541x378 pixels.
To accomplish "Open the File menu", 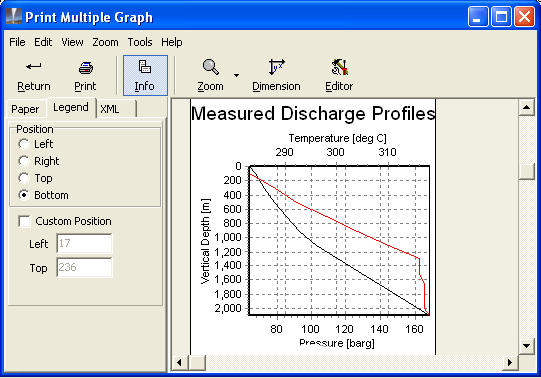I will [x=17, y=42].
